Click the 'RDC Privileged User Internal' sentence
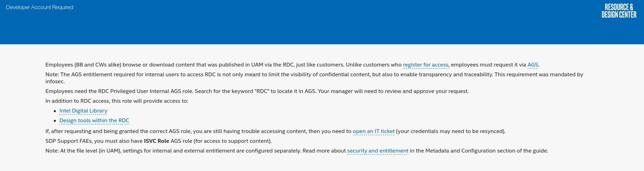644x171 pixels. pyautogui.click(x=257, y=91)
